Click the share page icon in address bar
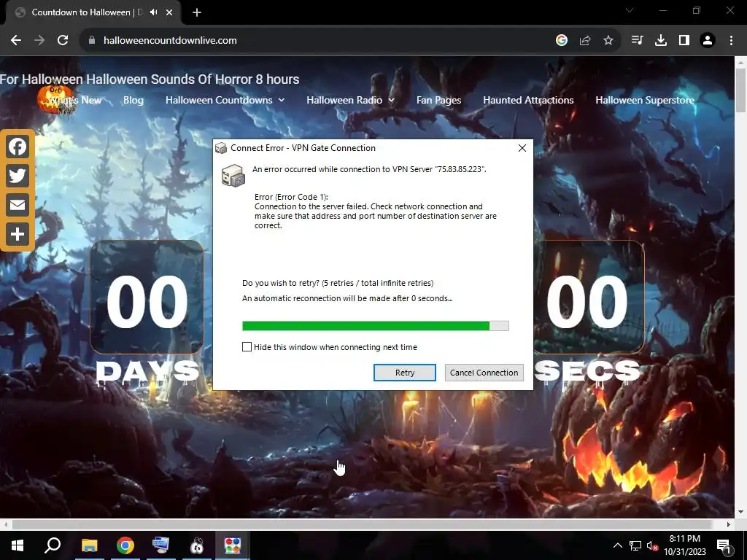This screenshot has width=747, height=560. [x=585, y=41]
